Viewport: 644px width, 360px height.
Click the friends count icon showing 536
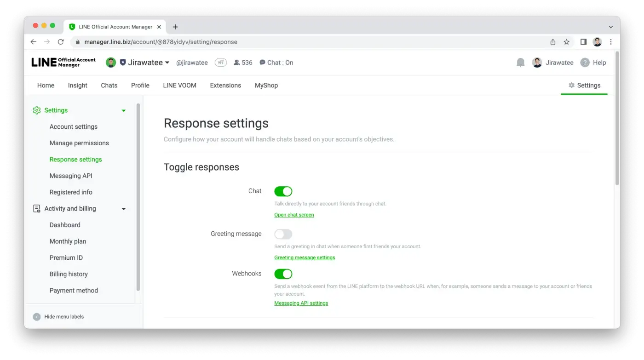point(236,63)
